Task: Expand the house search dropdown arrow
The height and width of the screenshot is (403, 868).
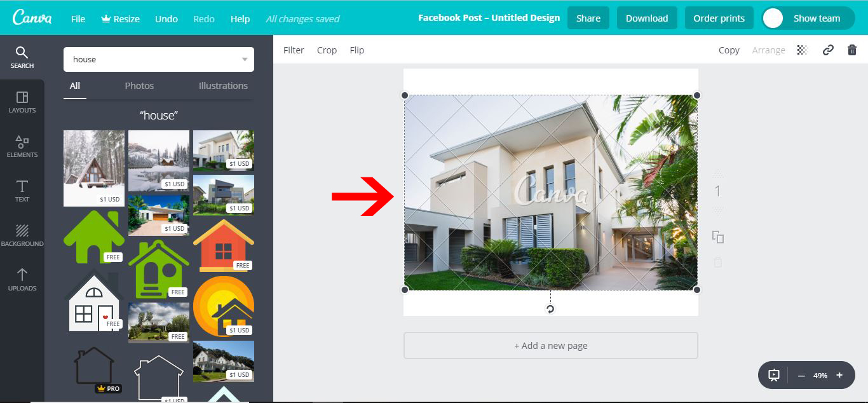Action: (x=245, y=60)
